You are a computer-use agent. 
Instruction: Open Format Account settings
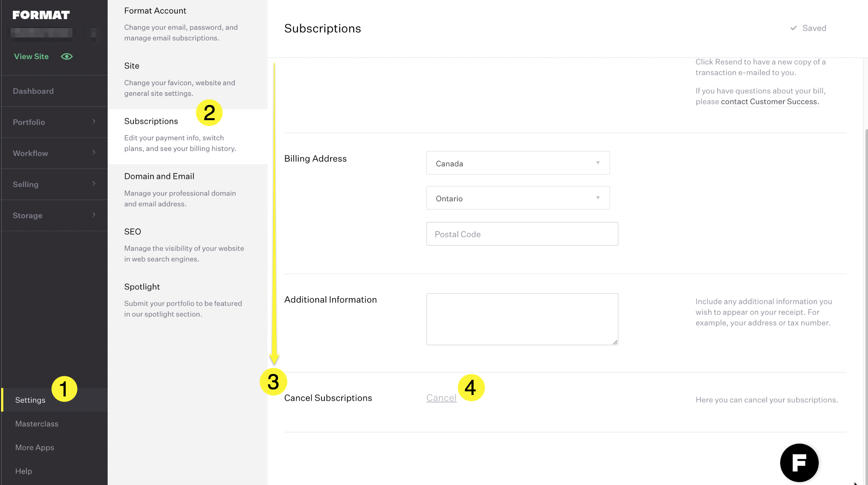(187, 24)
